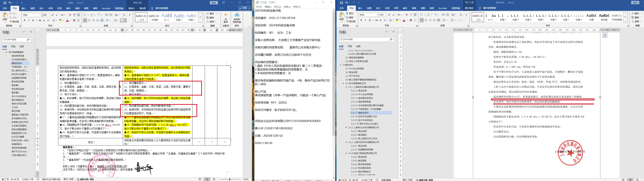Apply subscript in 文档2 Word window
Screen dimensions: 644x181
tap(45, 21)
